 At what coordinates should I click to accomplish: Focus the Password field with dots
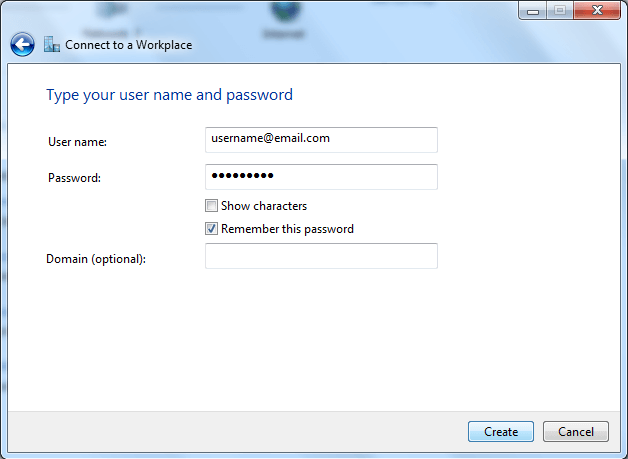(321, 177)
